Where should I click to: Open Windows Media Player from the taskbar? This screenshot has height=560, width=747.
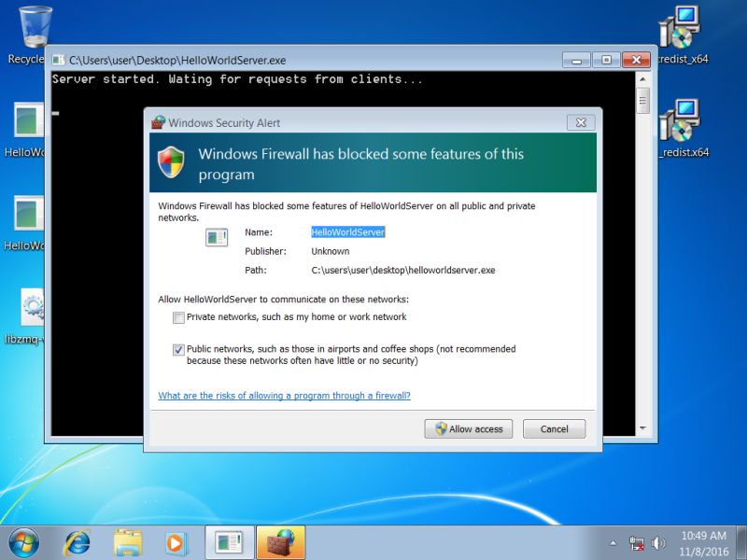[177, 541]
